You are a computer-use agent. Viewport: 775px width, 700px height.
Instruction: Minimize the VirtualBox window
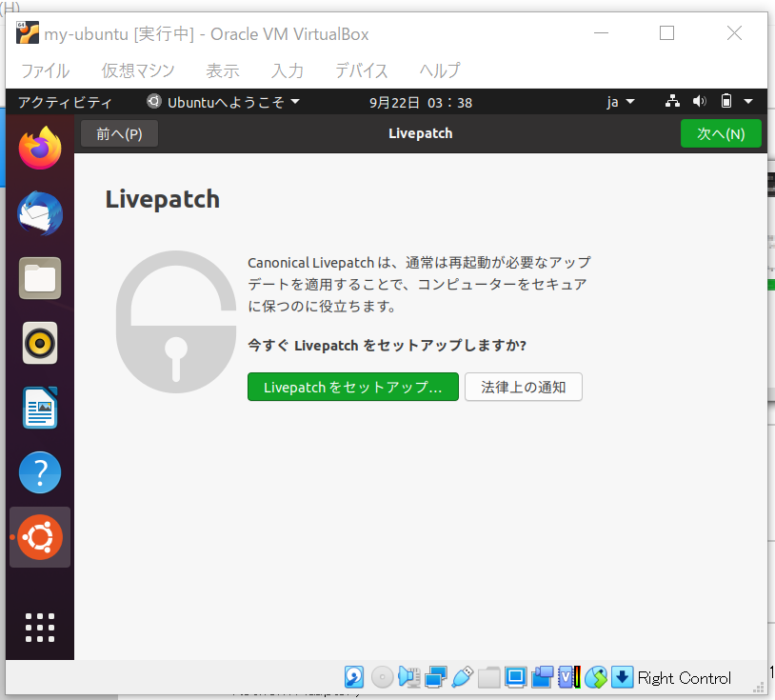(x=601, y=33)
